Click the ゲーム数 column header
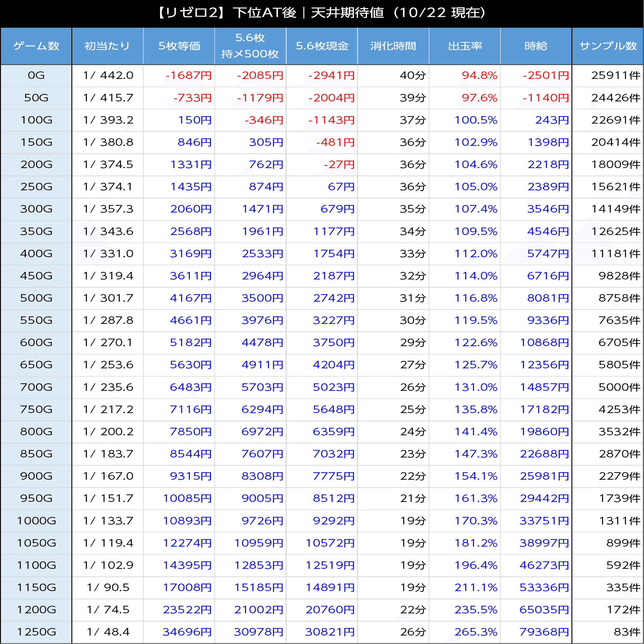 coord(36,46)
